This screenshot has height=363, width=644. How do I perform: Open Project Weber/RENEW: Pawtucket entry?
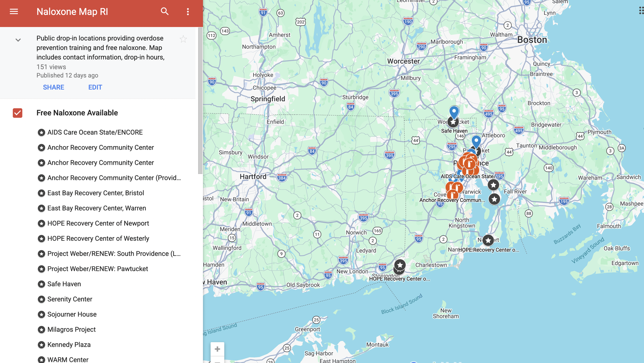[98, 269]
